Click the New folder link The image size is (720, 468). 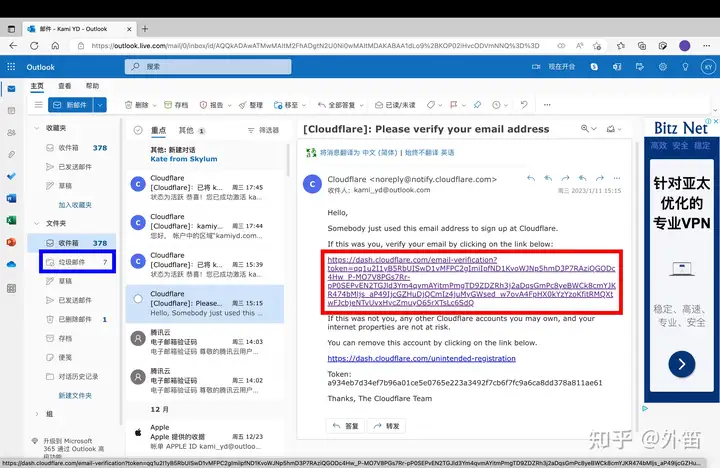coord(75,395)
